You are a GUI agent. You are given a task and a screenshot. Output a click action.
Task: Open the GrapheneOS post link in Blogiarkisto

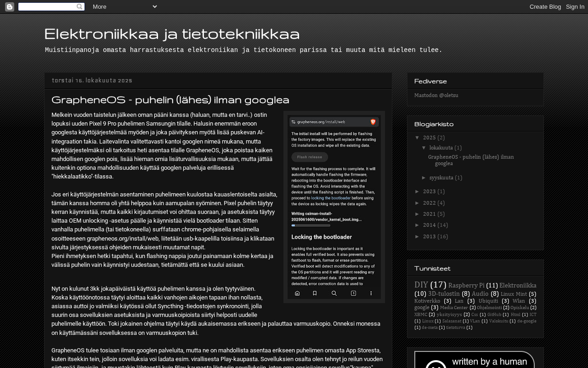pos(471,160)
